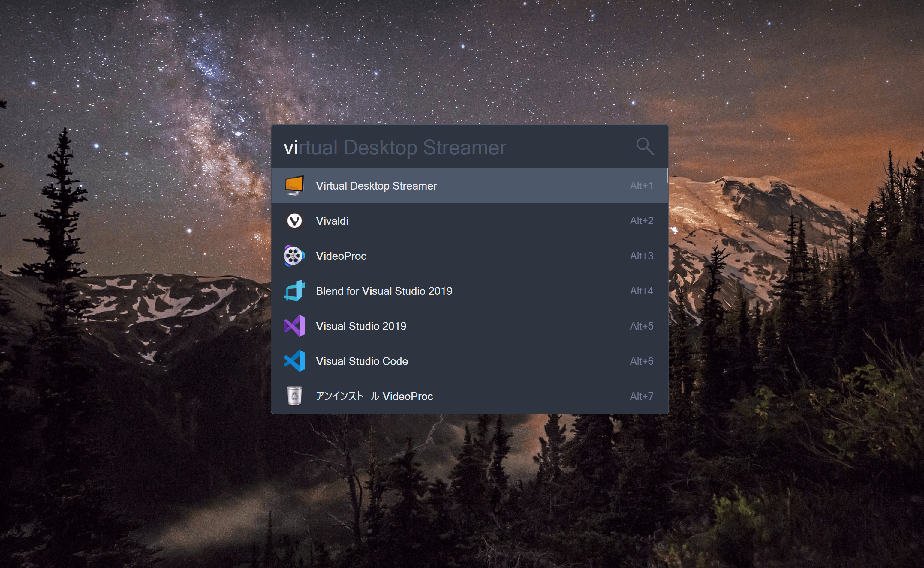Screen dimensions: 924x568
Task: Click the Alt+4 shortcut label
Action: click(x=642, y=291)
